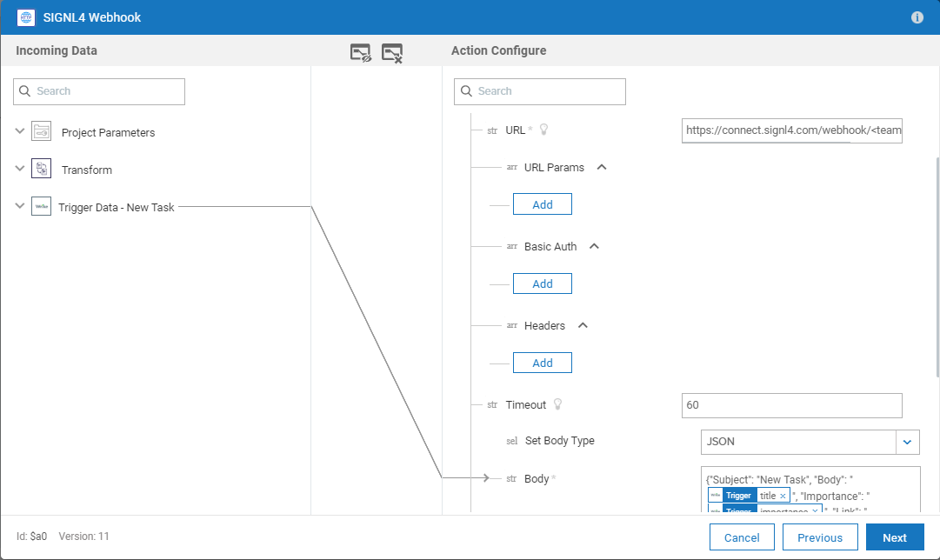
Task: Click the SIGNL4 Webhook title text
Action: (x=91, y=17)
